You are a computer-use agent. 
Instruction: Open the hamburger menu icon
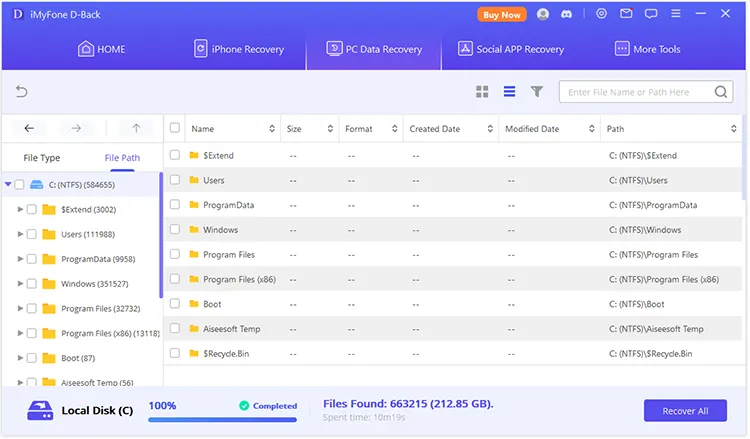(675, 13)
